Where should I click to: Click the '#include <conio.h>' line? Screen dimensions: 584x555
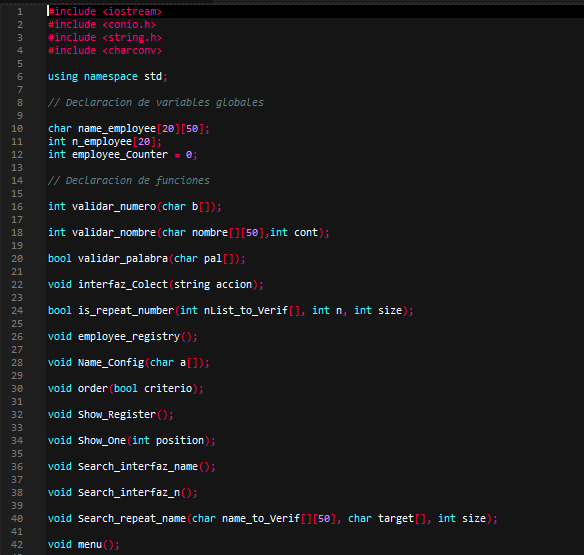[x=102, y=25]
